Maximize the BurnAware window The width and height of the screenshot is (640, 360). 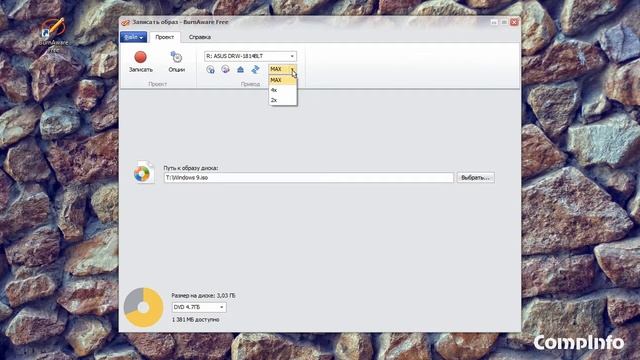point(504,22)
